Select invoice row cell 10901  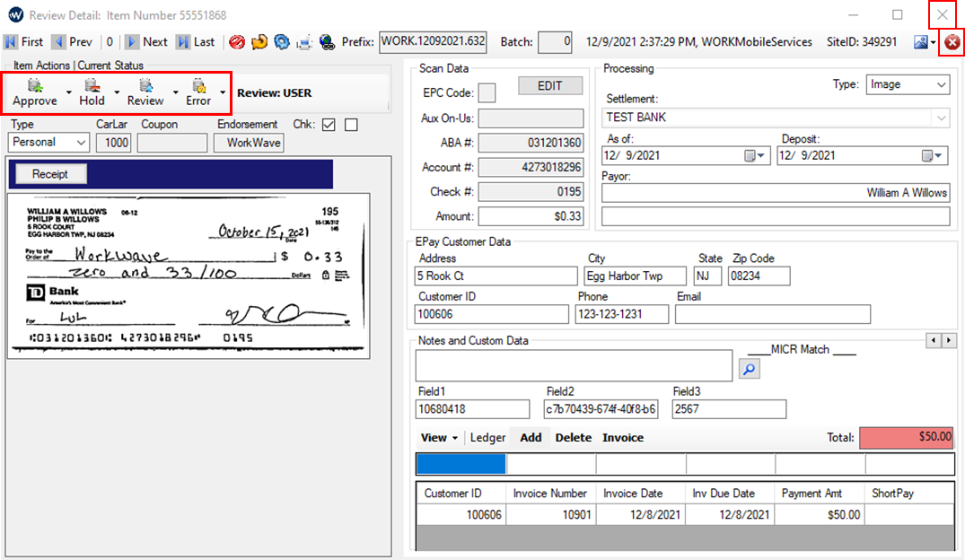click(x=551, y=514)
